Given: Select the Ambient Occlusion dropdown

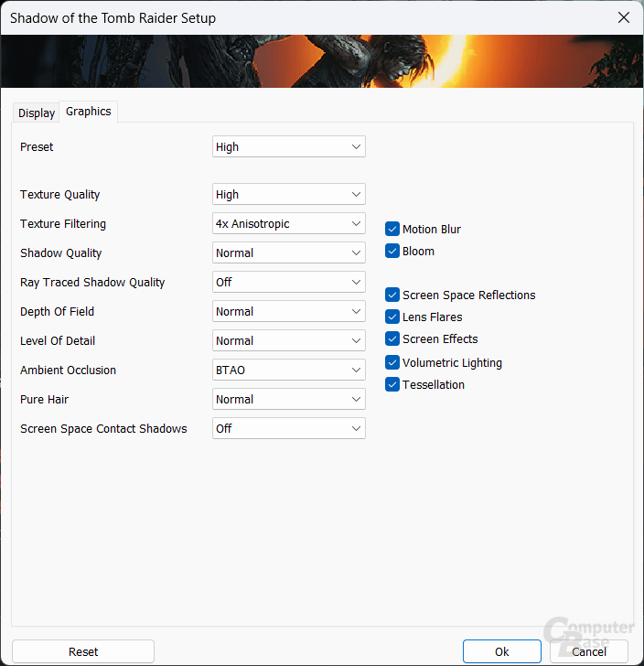Looking at the screenshot, I should pos(288,370).
